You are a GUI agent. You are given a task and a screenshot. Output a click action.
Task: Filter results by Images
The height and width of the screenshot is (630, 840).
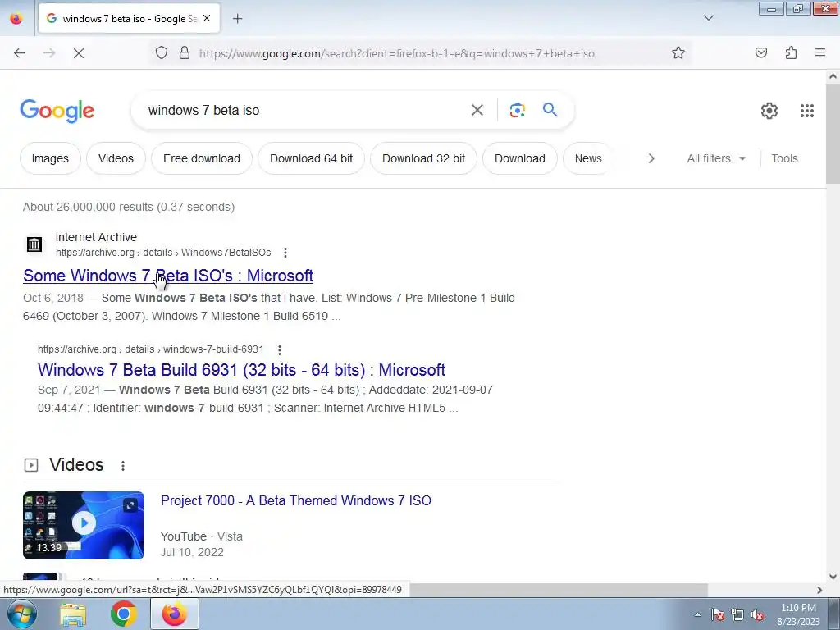tap(50, 158)
